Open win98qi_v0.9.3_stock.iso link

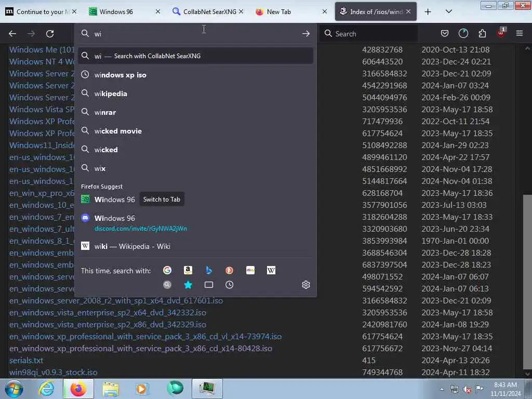[x=54, y=372]
